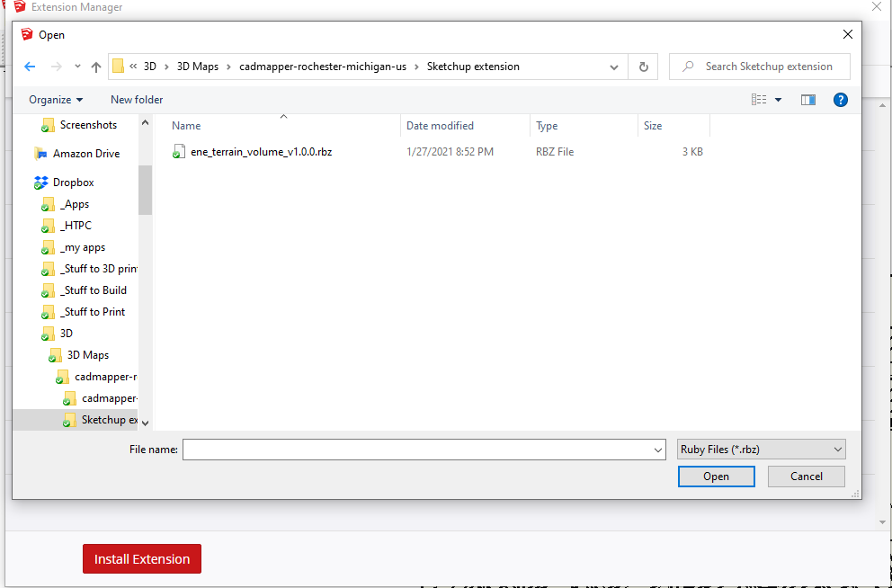Open the _HTPC folder

point(76,226)
